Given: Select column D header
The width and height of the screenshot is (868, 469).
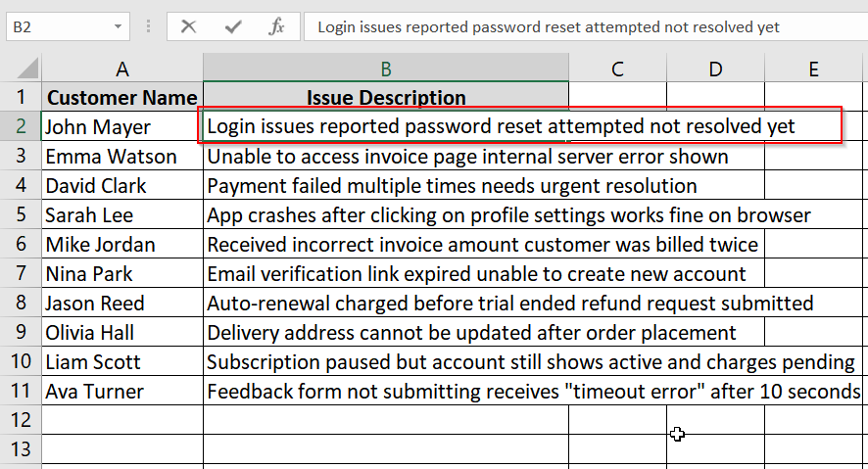Looking at the screenshot, I should tap(716, 69).
